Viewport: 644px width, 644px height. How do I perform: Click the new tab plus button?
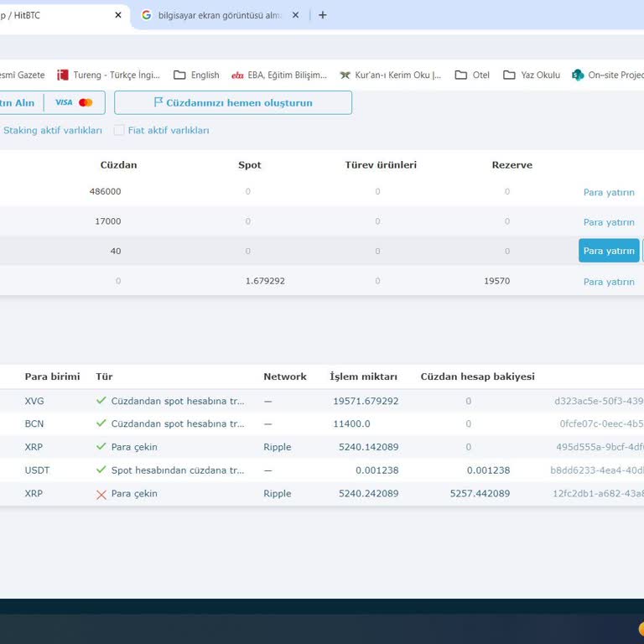[x=323, y=15]
